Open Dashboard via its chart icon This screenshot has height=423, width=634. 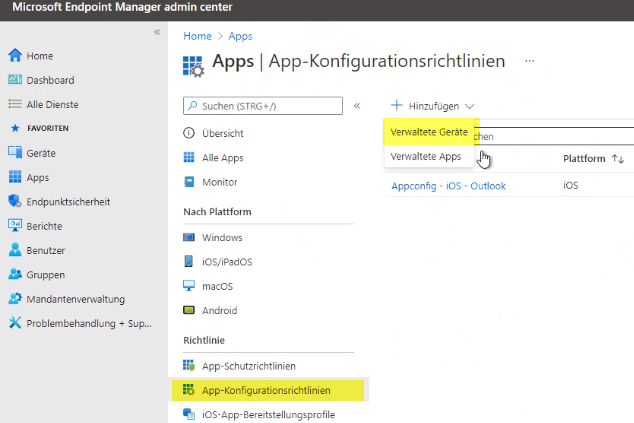[15, 80]
